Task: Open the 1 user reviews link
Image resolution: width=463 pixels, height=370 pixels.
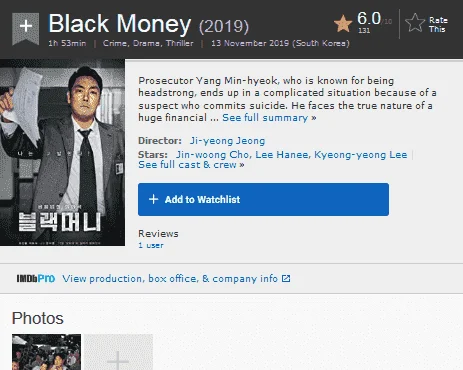Action: pyautogui.click(x=151, y=245)
